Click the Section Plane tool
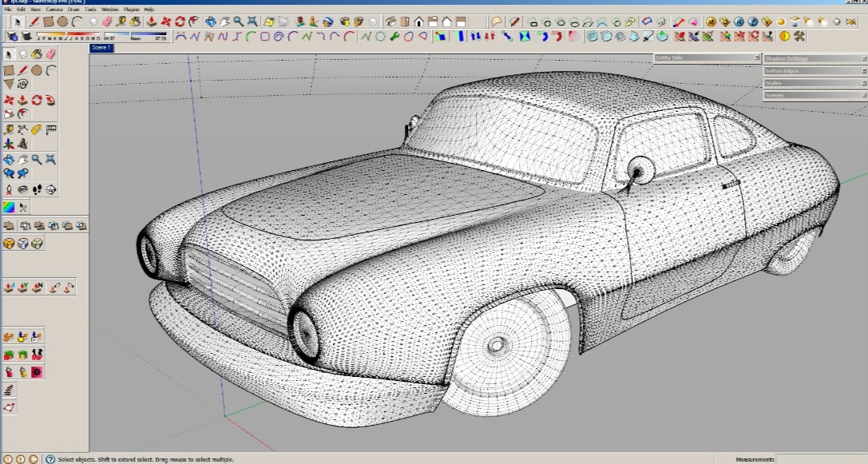The height and width of the screenshot is (464, 868). pyautogui.click(x=50, y=190)
